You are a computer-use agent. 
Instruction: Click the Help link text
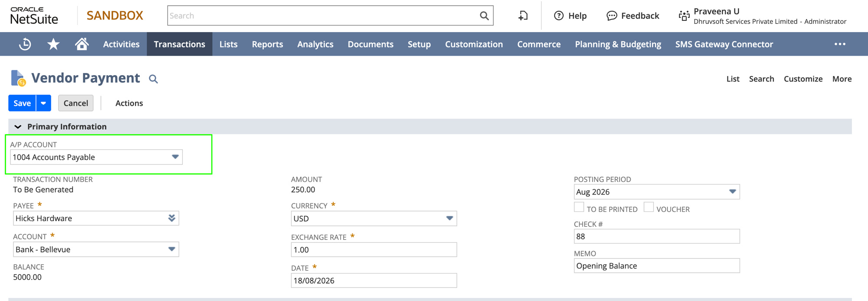[x=577, y=16]
